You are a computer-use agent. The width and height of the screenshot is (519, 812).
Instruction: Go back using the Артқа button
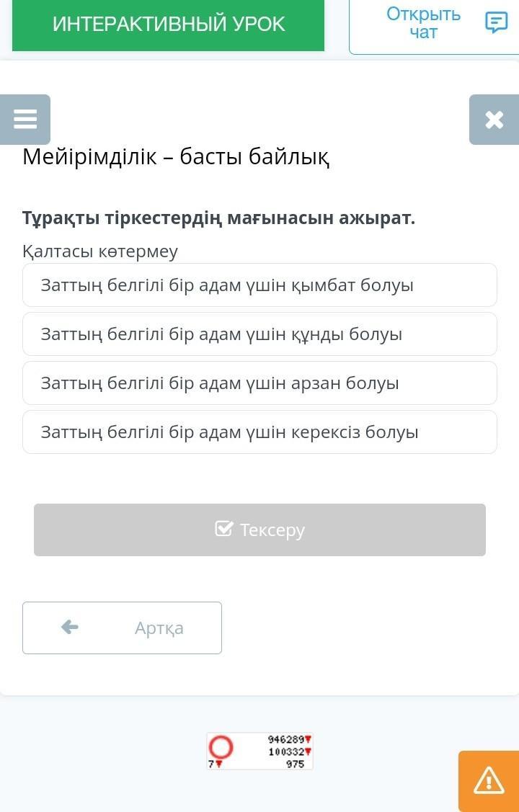pos(123,628)
